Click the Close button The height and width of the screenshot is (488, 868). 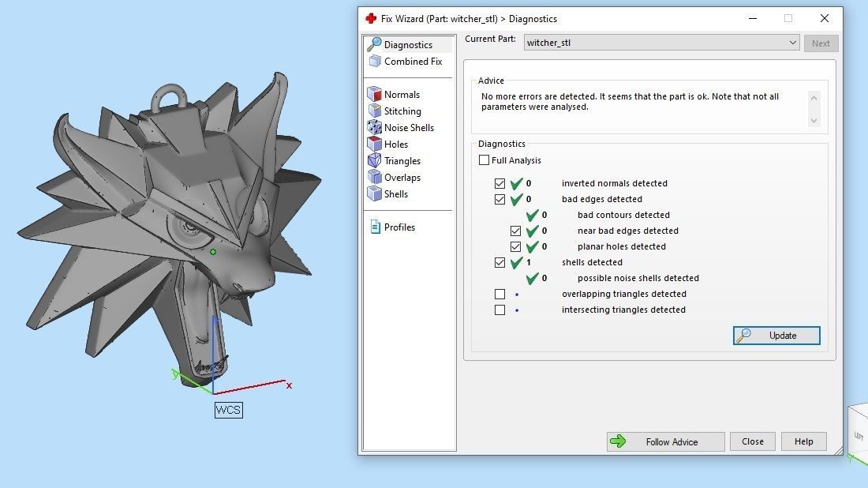[752, 441]
